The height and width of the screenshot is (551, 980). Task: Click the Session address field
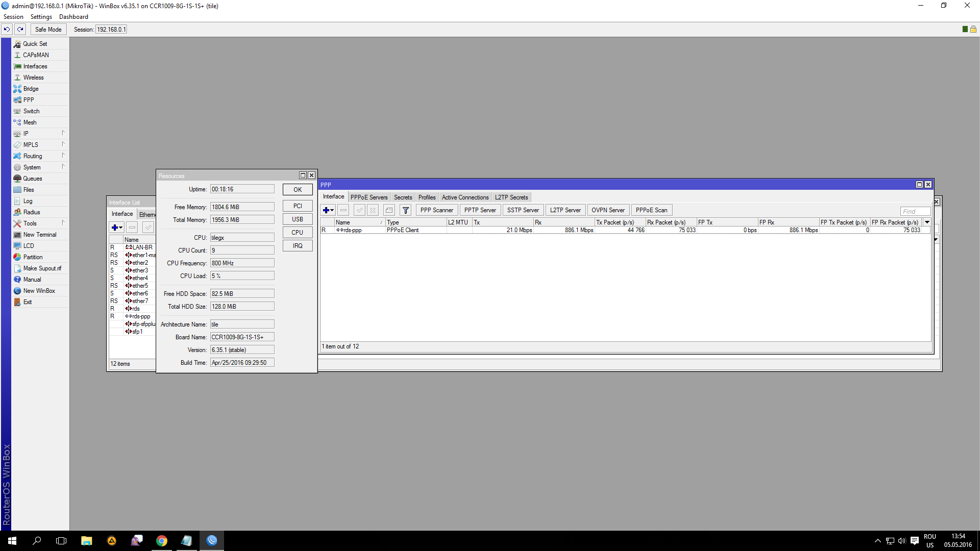[x=111, y=30]
